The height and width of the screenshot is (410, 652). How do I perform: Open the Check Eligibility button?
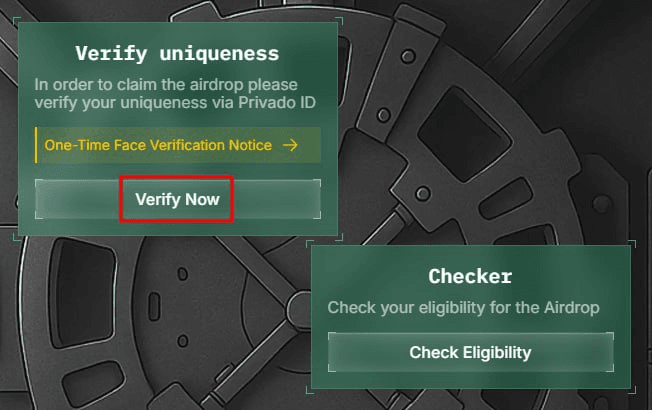[x=471, y=352]
